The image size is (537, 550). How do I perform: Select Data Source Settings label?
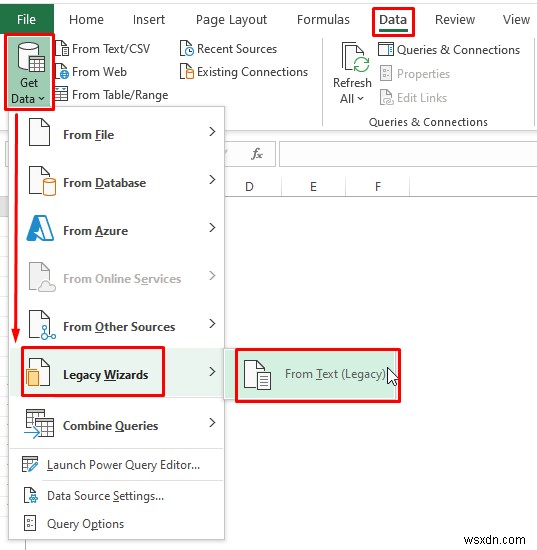106,496
